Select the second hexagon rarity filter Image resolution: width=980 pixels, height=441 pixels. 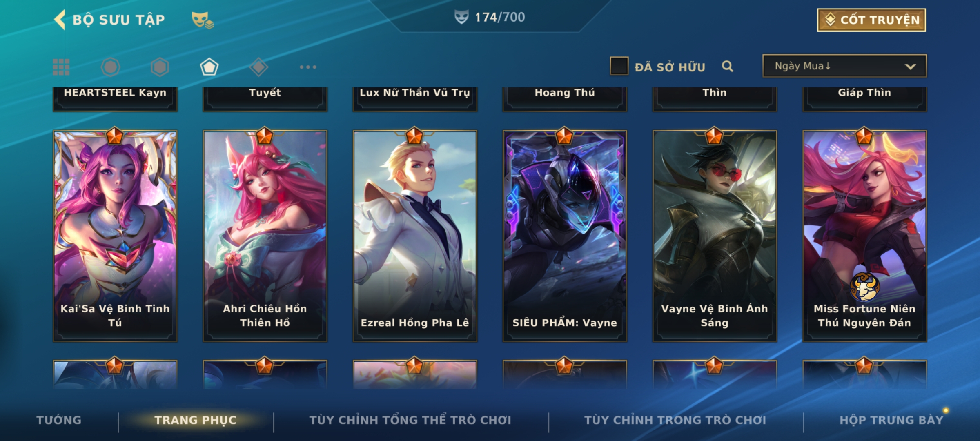[x=160, y=67]
